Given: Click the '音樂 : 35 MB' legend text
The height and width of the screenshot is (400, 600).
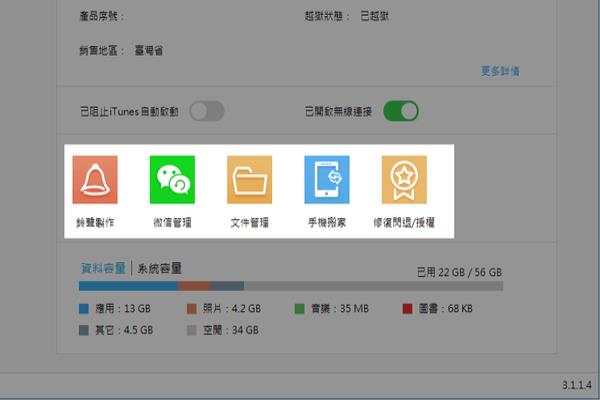Looking at the screenshot, I should click(340, 309).
